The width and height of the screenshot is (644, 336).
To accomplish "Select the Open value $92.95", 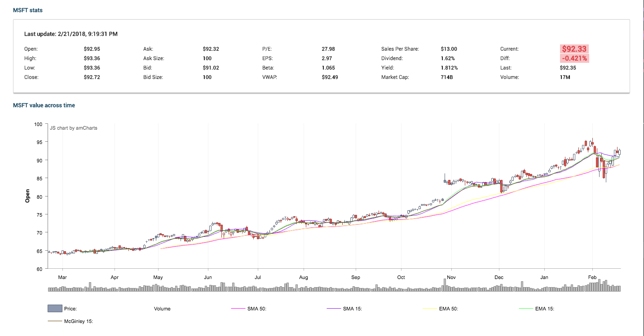I will point(92,49).
